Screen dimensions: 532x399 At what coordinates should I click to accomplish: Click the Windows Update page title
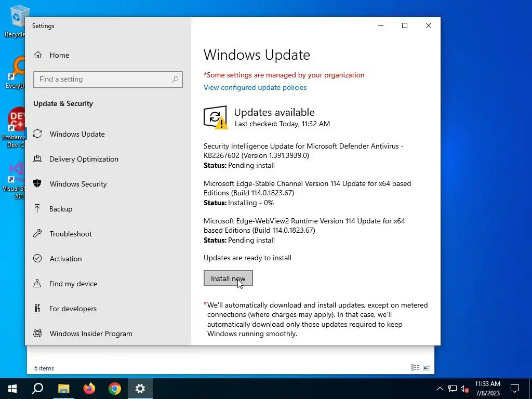tap(257, 55)
